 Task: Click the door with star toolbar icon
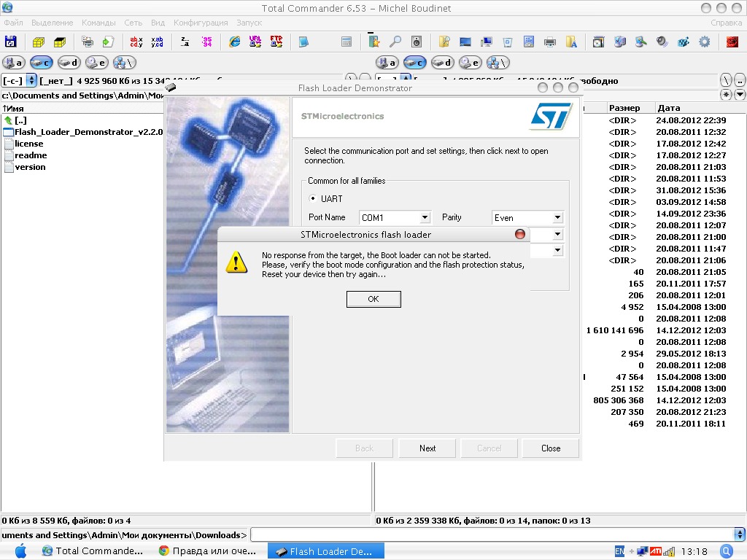pyautogui.click(x=374, y=42)
